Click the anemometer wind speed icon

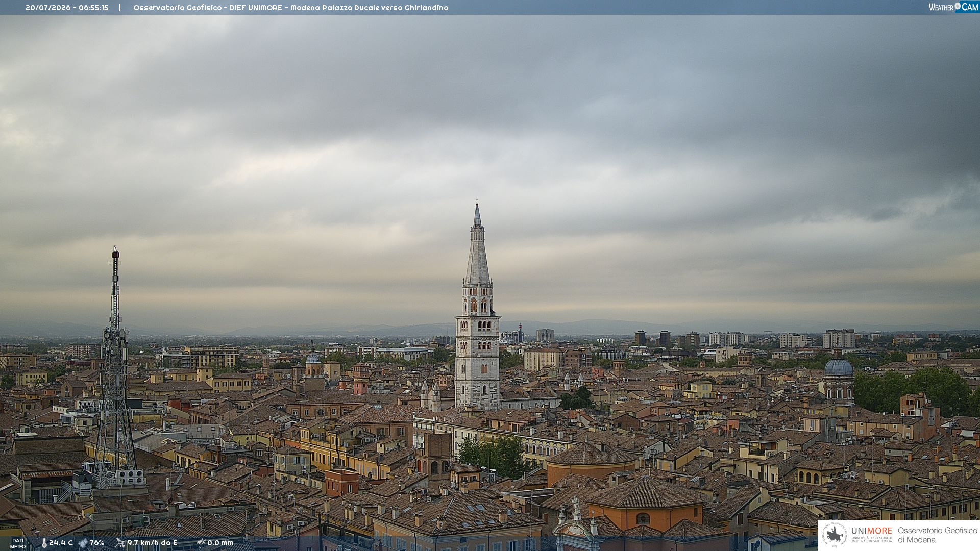click(120, 543)
